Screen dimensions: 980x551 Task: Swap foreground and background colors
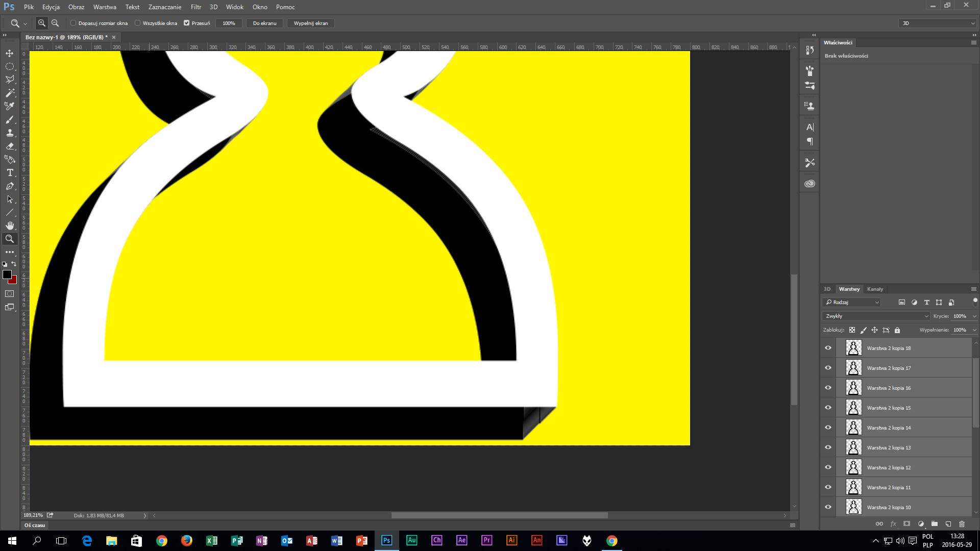[14, 264]
